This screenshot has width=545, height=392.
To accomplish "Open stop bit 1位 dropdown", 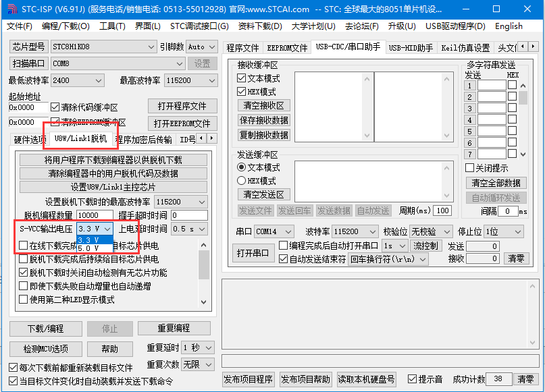I will click(x=504, y=231).
